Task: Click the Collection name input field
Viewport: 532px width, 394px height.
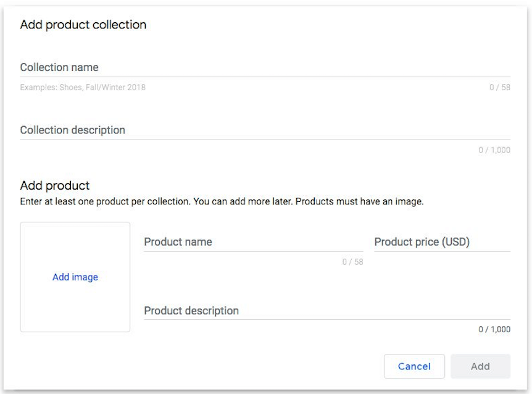Action: coord(265,67)
